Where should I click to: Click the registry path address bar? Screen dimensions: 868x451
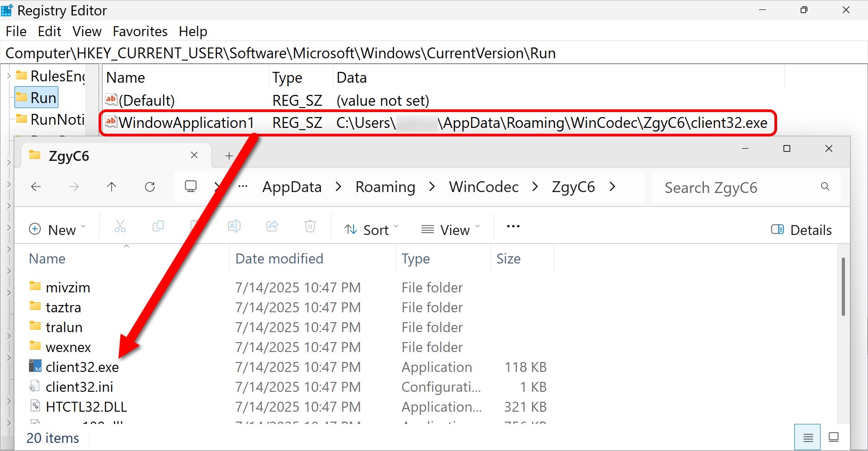tap(434, 53)
